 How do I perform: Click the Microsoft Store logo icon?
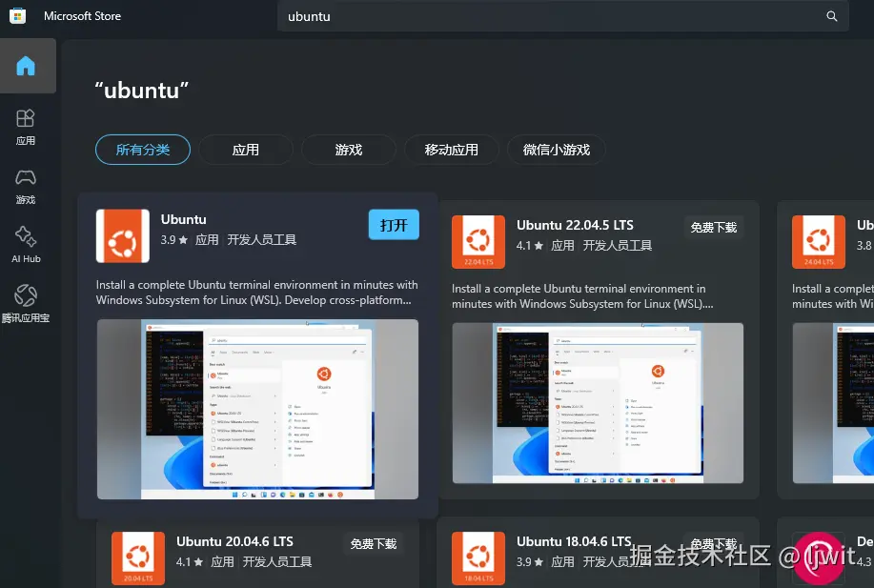(18, 16)
